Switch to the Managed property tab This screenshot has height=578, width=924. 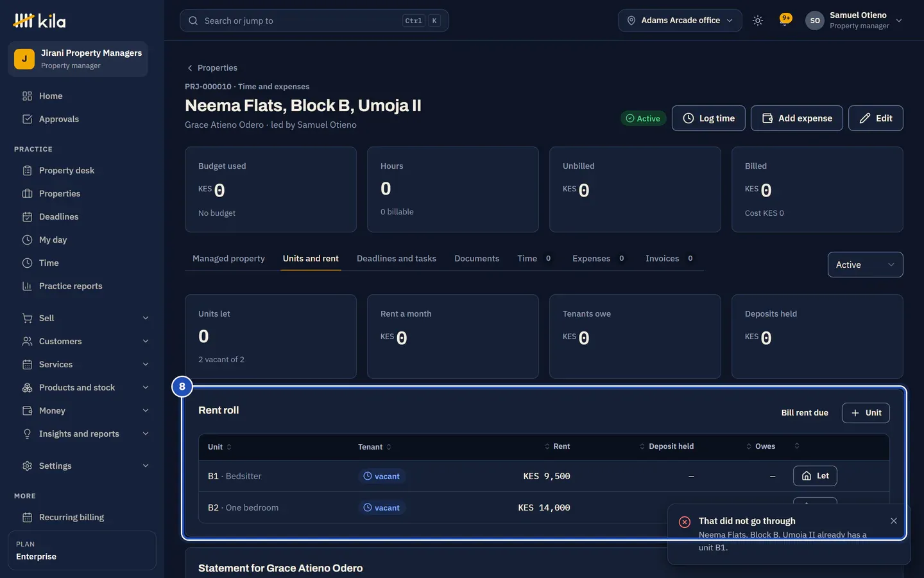[x=228, y=258]
